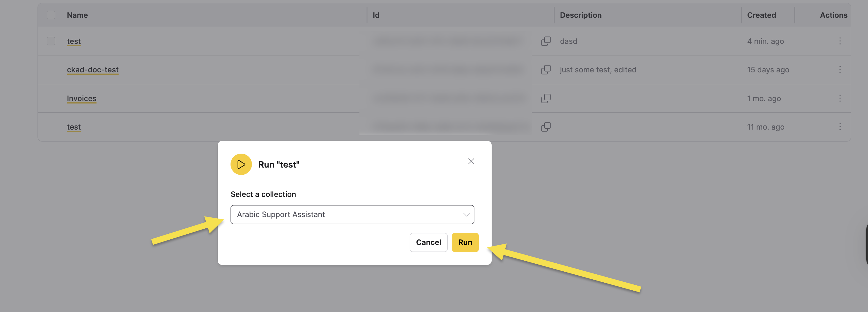The width and height of the screenshot is (868, 312).
Task: Open the "ckad-doc-test" link
Action: [93, 70]
